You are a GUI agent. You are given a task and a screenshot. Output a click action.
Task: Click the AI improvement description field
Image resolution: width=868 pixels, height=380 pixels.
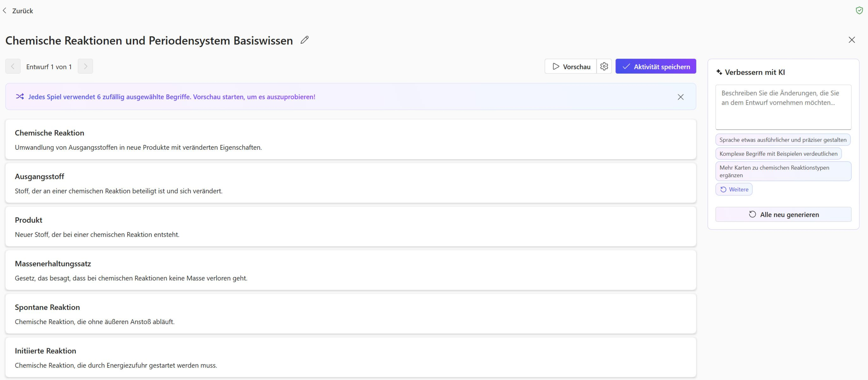[783, 107]
